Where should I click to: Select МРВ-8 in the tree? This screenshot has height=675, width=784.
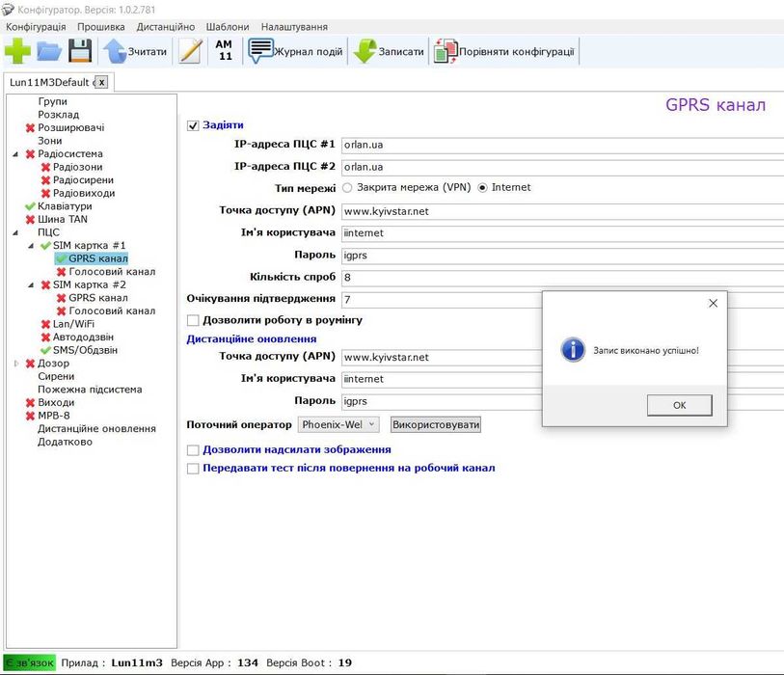[53, 416]
